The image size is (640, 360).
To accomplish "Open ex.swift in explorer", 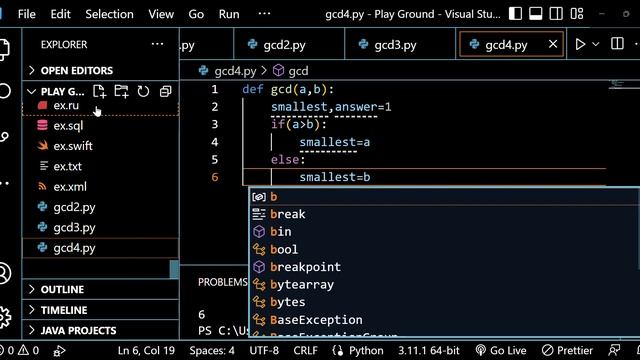I will (x=101, y=146).
